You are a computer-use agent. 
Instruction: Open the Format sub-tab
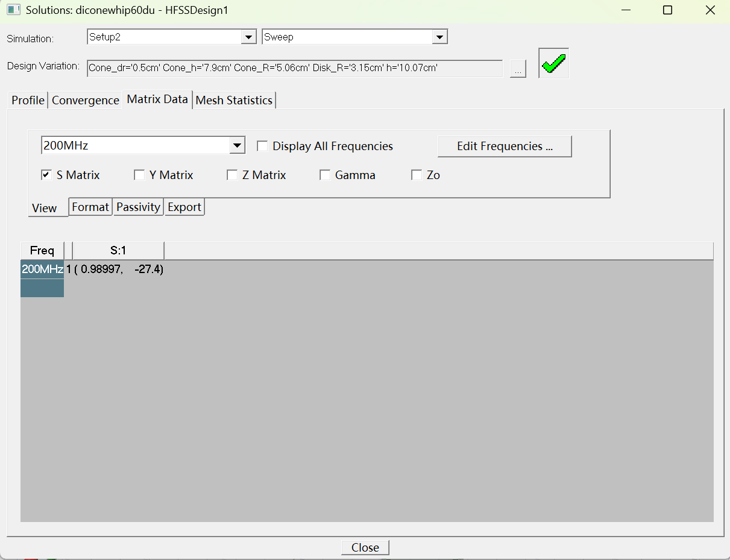pos(90,207)
